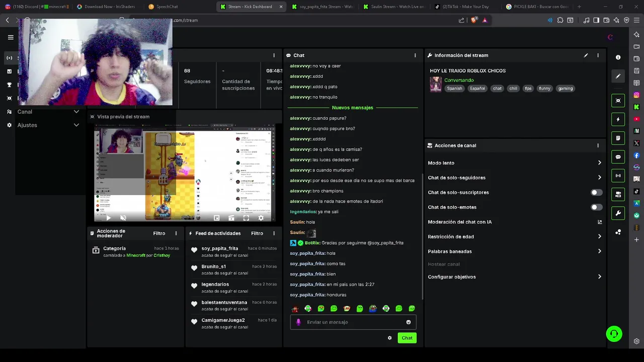Open three-dot menu of Información del stream
The image size is (644, 362).
[x=598, y=55]
